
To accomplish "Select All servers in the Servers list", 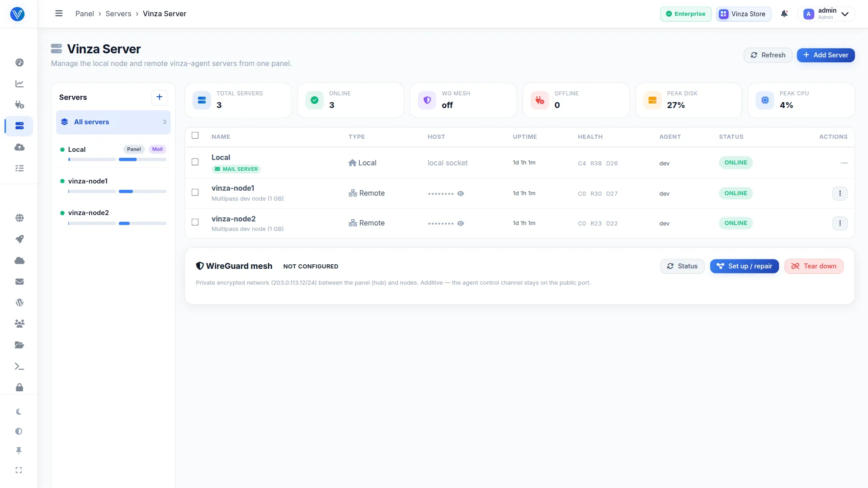I will click(113, 122).
